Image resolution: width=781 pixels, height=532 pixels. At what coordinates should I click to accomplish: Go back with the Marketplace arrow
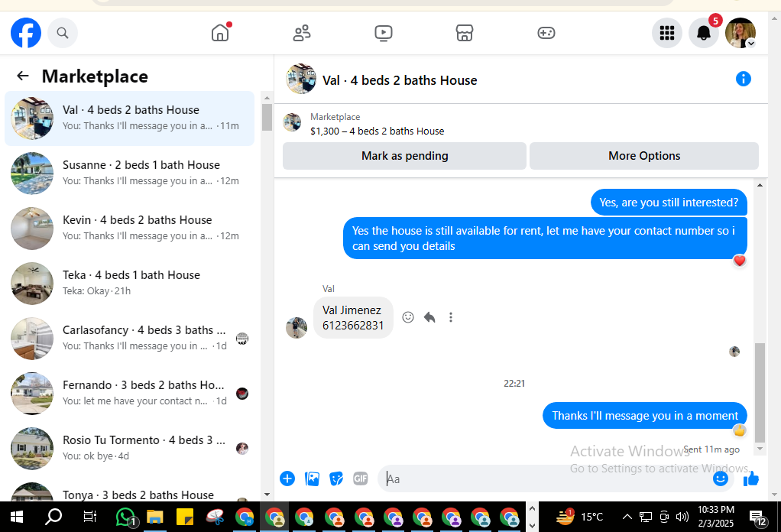coord(23,76)
